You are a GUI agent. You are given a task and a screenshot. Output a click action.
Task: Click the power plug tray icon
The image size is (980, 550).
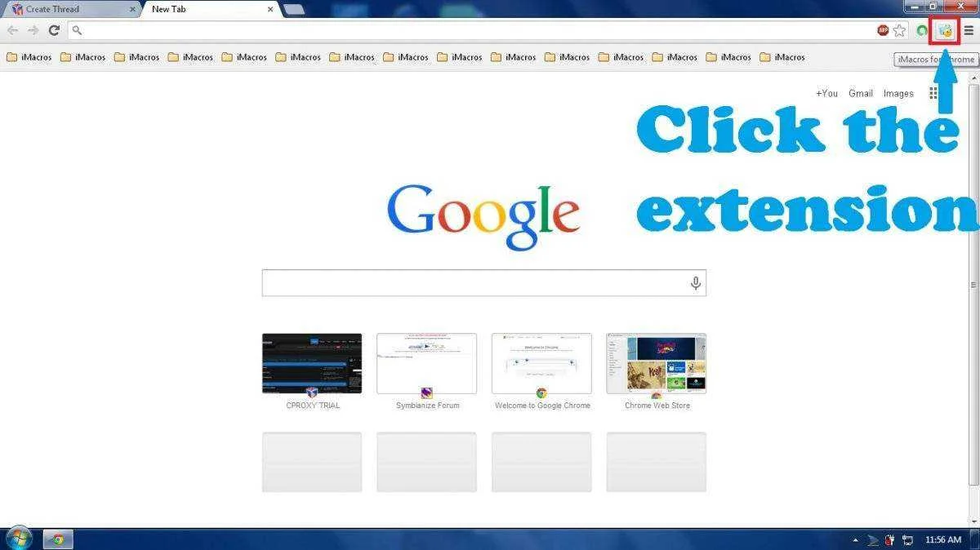coord(889,540)
